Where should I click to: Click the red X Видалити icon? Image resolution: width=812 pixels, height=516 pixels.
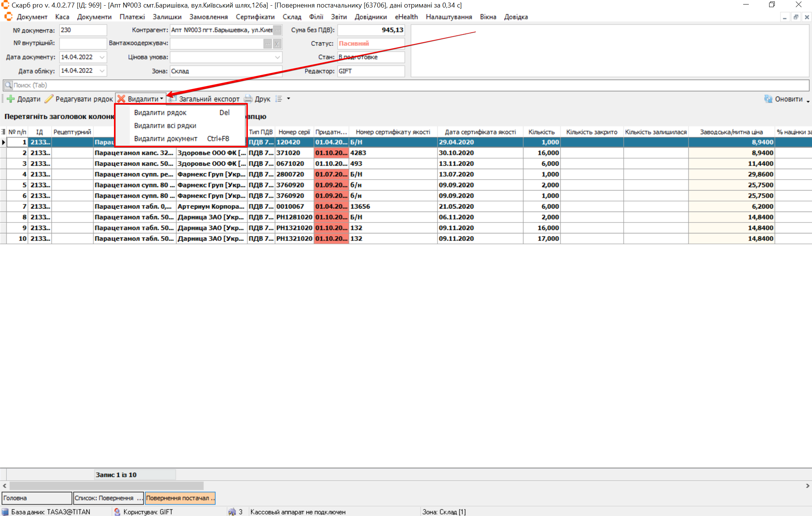121,99
